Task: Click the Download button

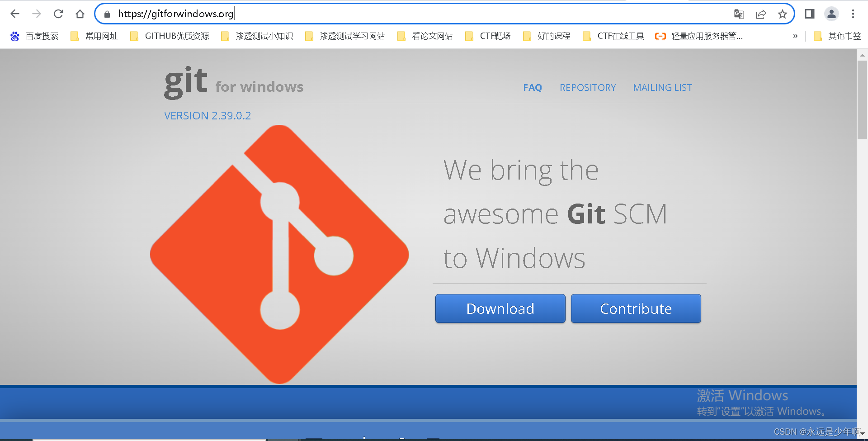Action: [x=500, y=308]
